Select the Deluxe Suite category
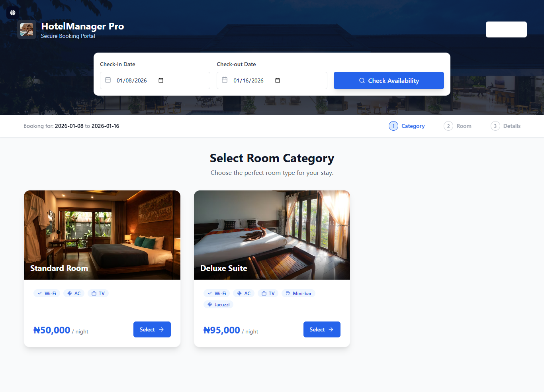544x392 pixels. coord(322,329)
